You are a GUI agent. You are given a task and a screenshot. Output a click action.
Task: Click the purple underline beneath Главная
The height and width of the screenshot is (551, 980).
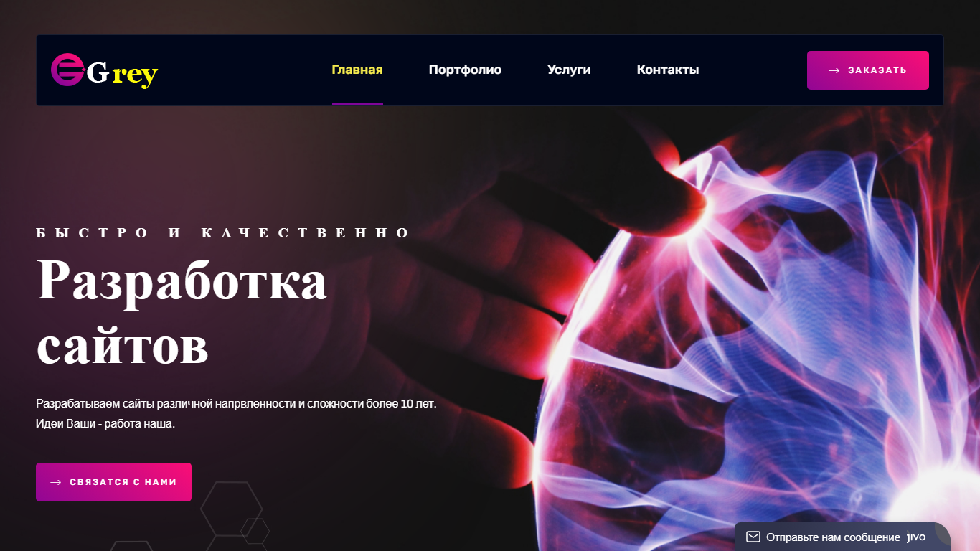pos(357,104)
